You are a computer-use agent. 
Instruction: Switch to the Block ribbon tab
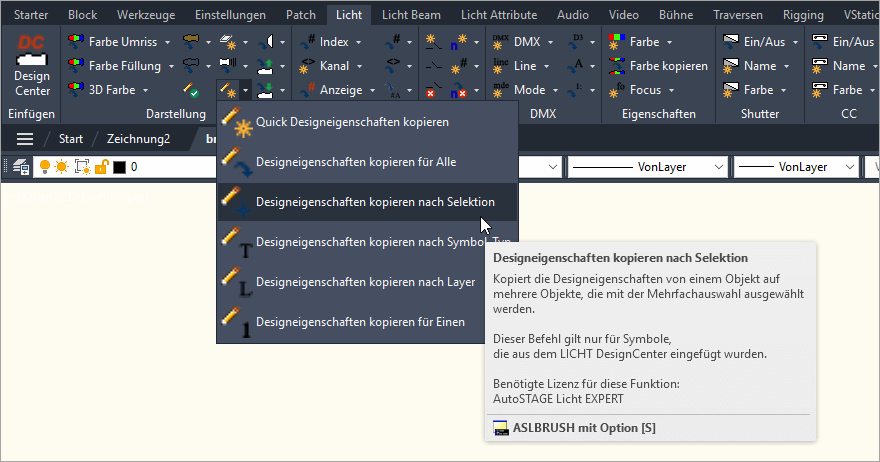click(x=82, y=15)
